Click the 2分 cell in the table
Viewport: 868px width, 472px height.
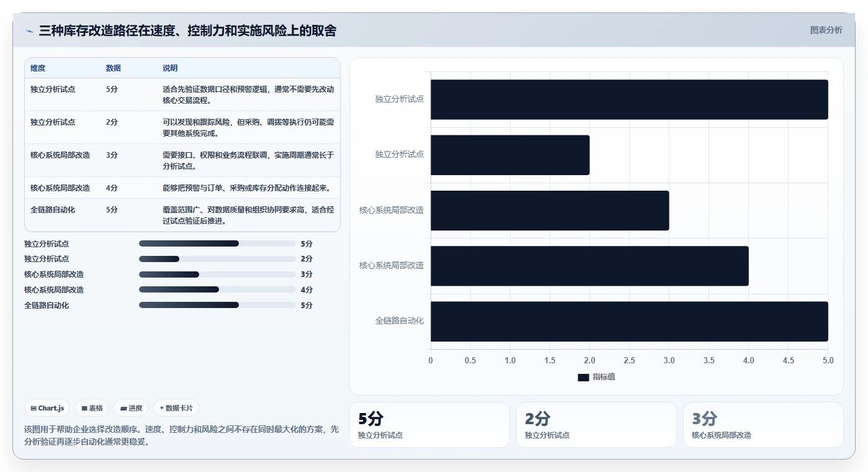(x=112, y=122)
